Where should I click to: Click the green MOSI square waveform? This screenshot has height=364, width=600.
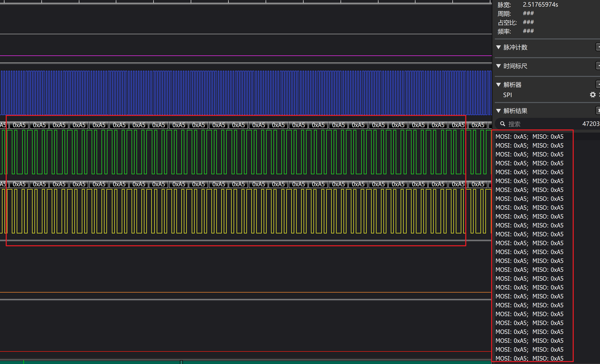pyautogui.click(x=246, y=152)
